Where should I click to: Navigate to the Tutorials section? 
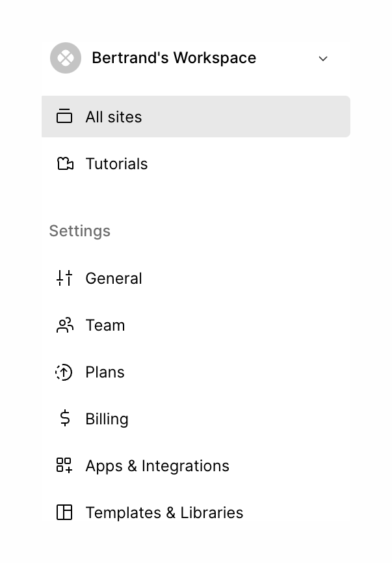tap(116, 163)
